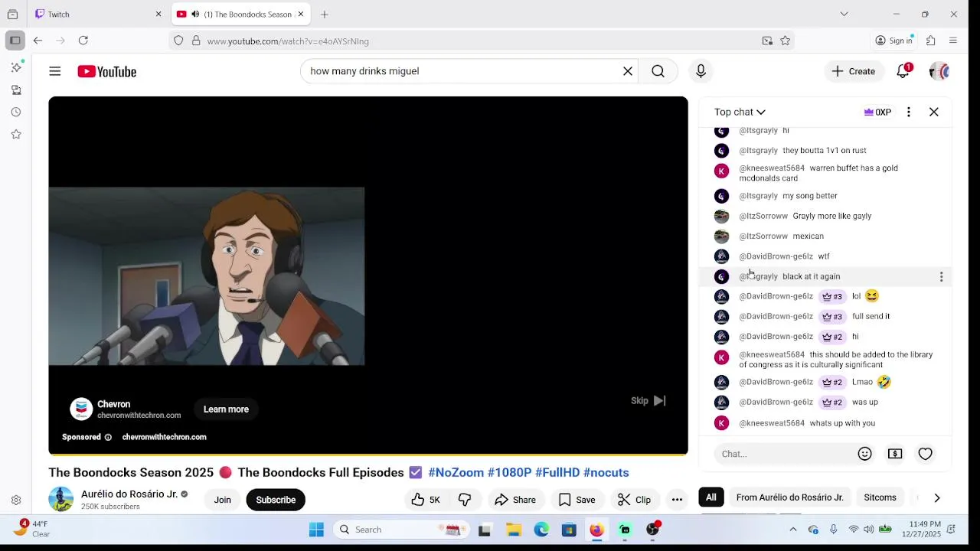Focus the chat message input

click(785, 454)
